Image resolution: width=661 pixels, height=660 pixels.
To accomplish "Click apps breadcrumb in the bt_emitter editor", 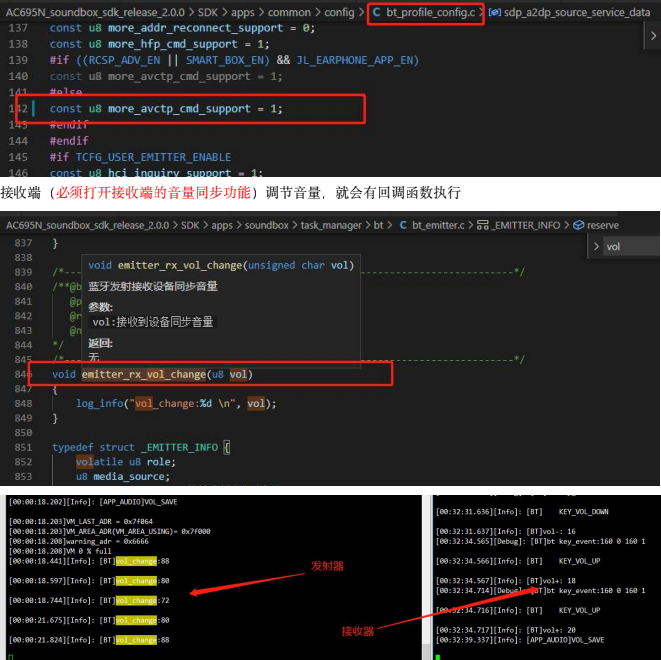I will point(222,225).
